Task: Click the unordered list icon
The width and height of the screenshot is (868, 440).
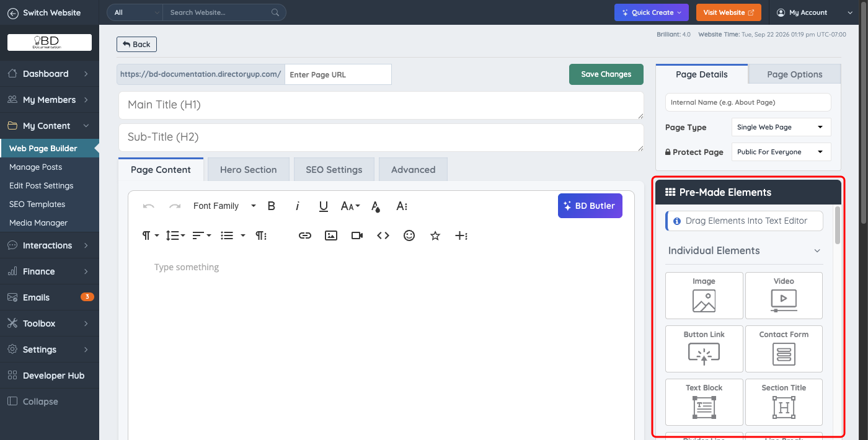Action: coord(227,235)
